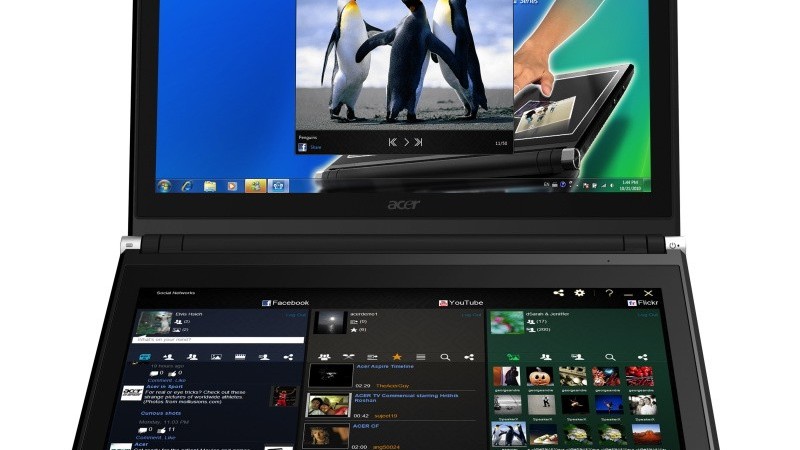Viewport: 800px width, 450px height.
Task: Click the Windows Start button
Action: coord(163,186)
